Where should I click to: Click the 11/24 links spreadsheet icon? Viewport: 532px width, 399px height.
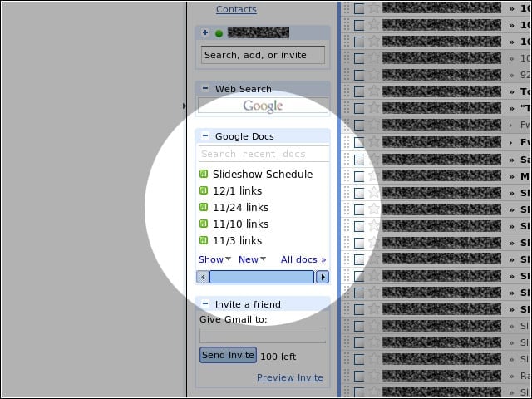pos(204,207)
